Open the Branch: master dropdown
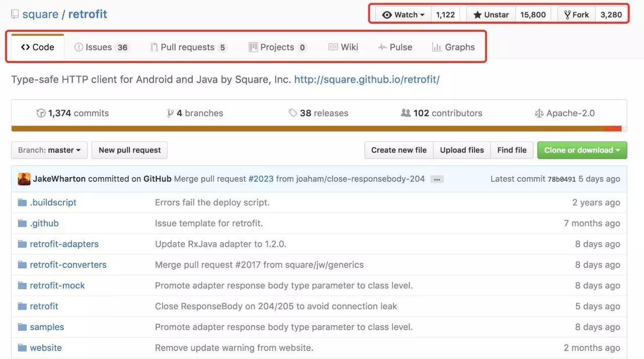Viewport: 644px width, 359px height. pyautogui.click(x=49, y=150)
